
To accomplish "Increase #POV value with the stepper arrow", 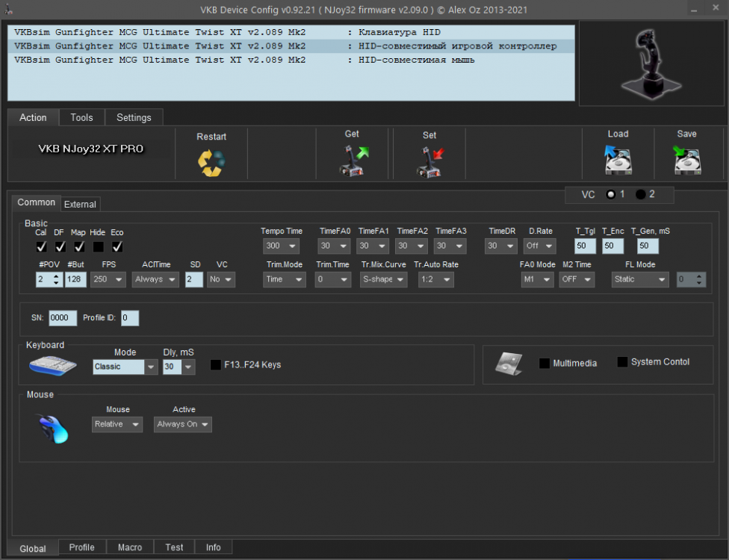I will click(56, 276).
